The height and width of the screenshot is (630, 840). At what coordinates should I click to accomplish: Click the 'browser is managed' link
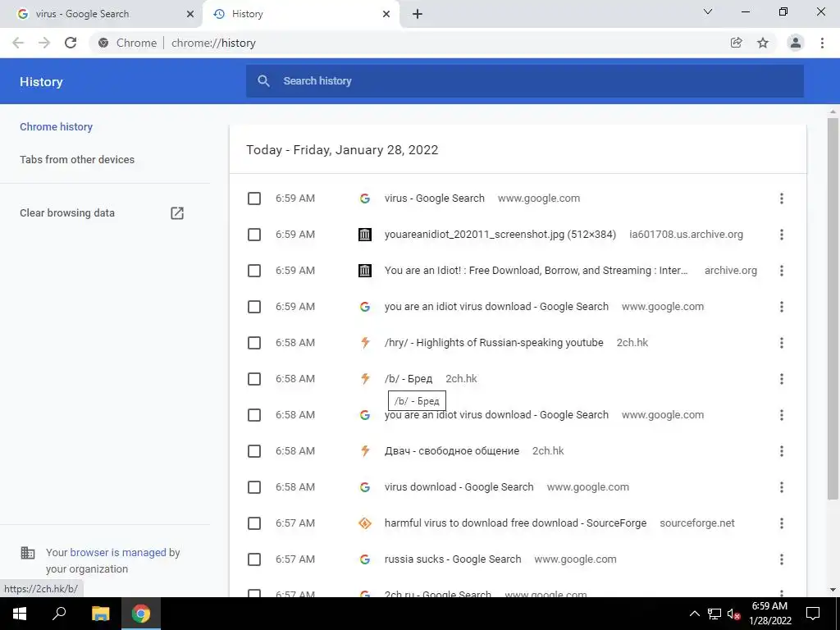coord(118,552)
